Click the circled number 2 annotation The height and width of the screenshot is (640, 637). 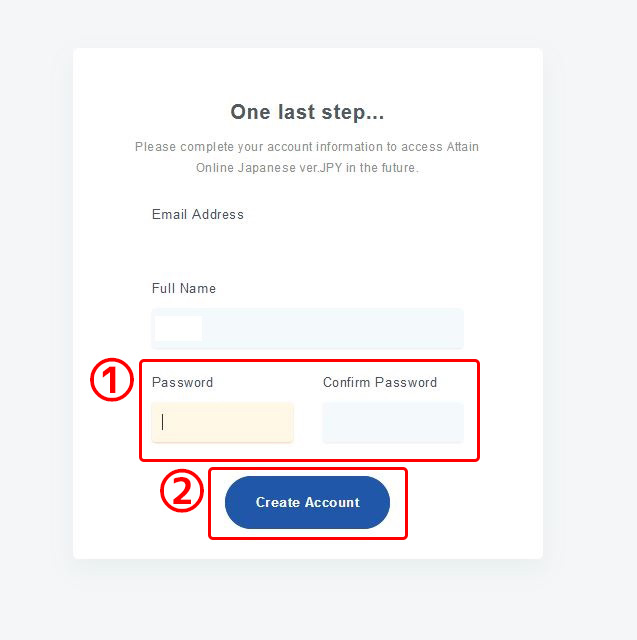point(182,491)
